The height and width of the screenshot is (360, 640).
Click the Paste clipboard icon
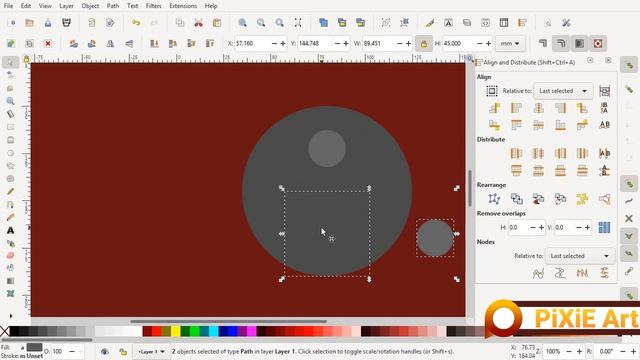217,23
